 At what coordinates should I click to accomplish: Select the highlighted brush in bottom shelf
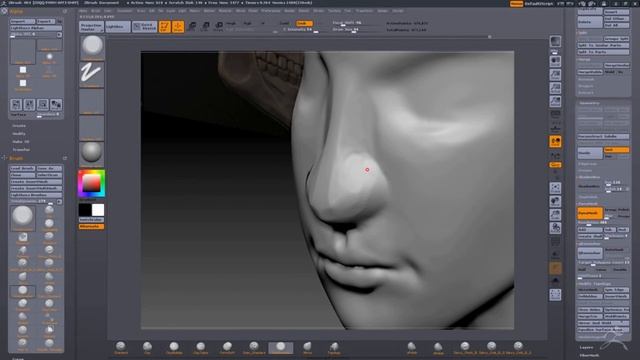(x=280, y=348)
